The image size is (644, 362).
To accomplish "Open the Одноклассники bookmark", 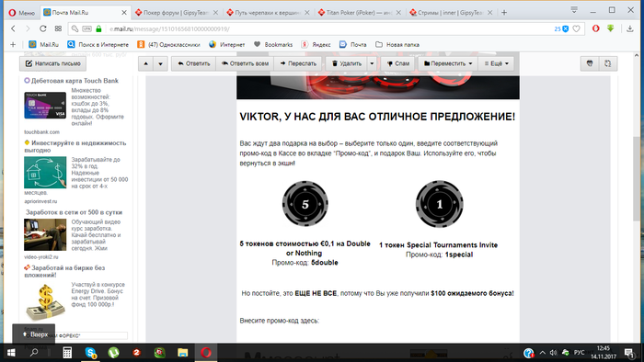I will coord(168,44).
